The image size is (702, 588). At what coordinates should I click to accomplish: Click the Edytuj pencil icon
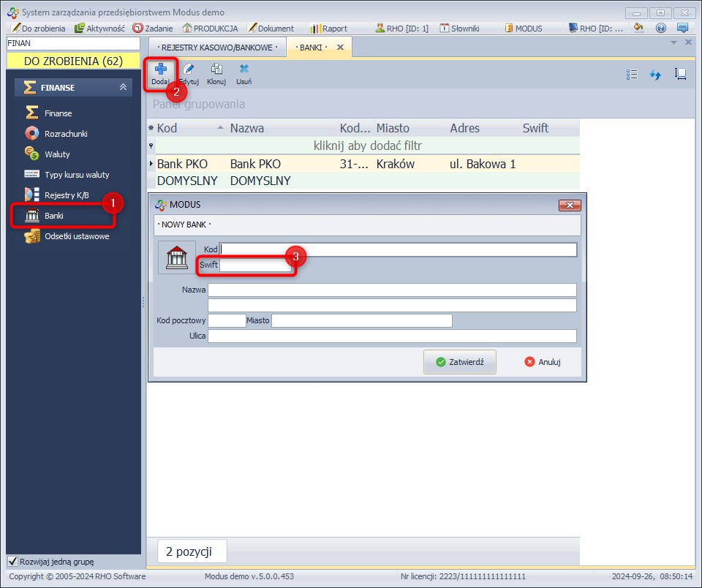pos(189,70)
